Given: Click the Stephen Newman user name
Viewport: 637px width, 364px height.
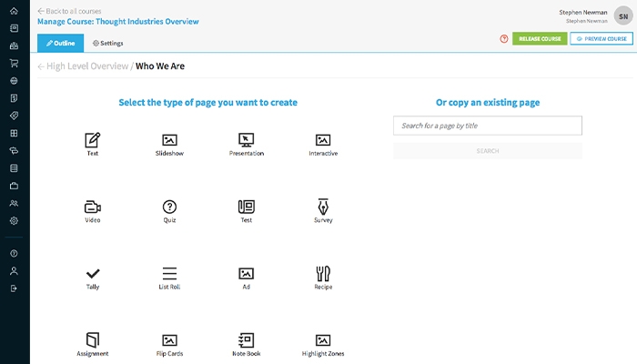Looking at the screenshot, I should (583, 12).
